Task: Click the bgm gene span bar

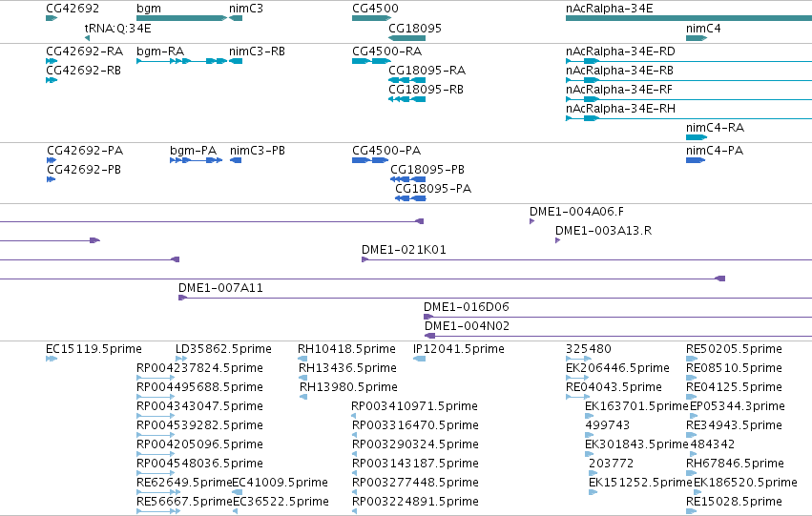Action: 181,18
